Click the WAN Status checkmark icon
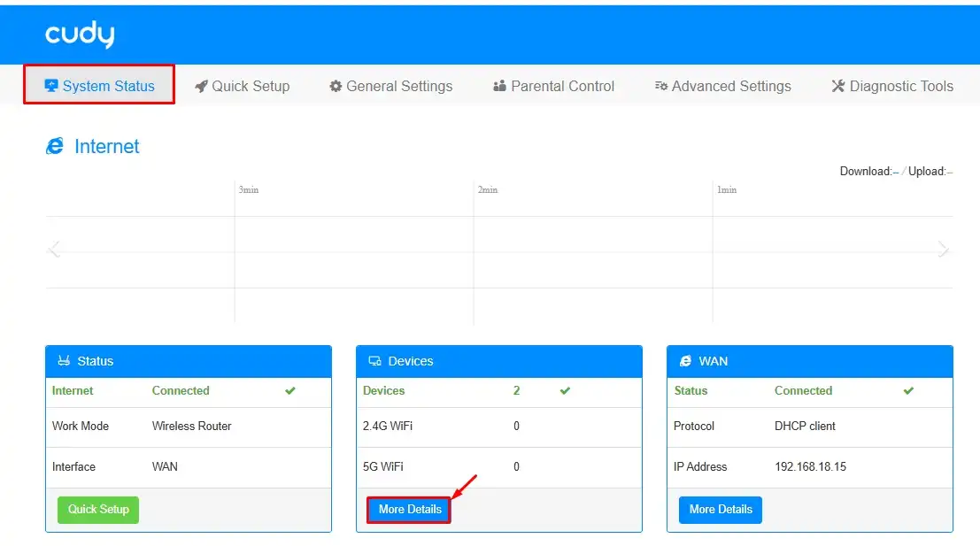Image resolution: width=980 pixels, height=546 pixels. (x=908, y=391)
